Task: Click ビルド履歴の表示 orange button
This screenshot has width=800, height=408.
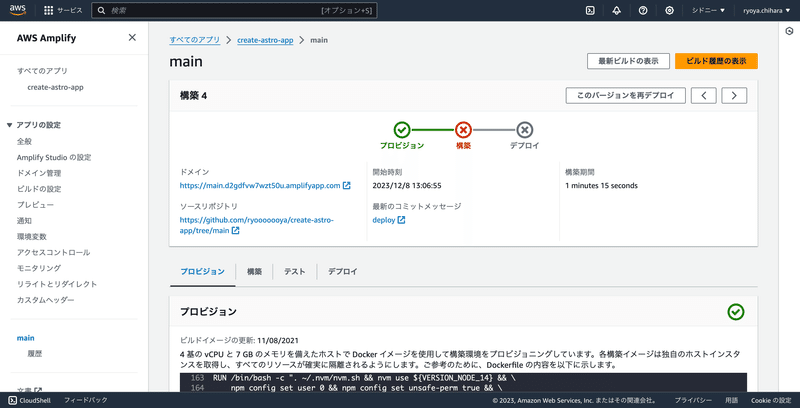Action: [716, 61]
